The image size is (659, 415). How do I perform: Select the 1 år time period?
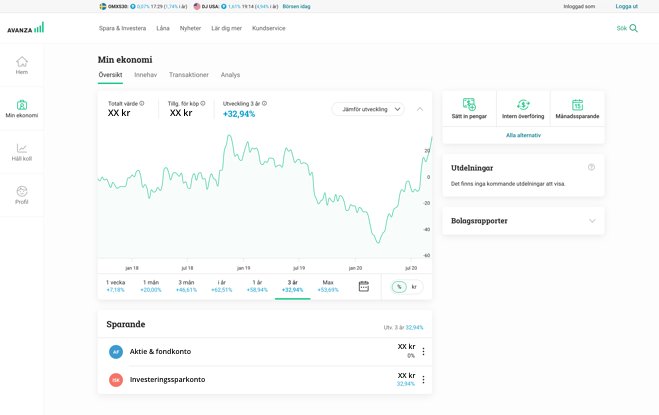[x=257, y=286]
